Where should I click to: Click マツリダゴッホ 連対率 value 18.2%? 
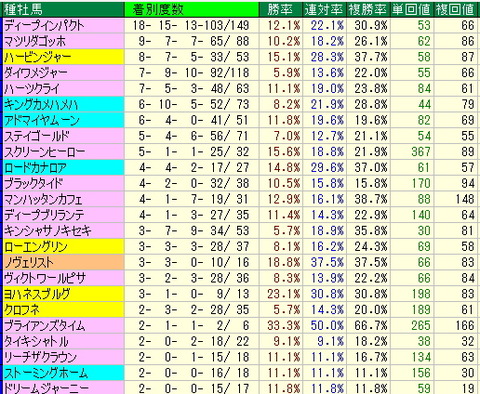(327, 41)
